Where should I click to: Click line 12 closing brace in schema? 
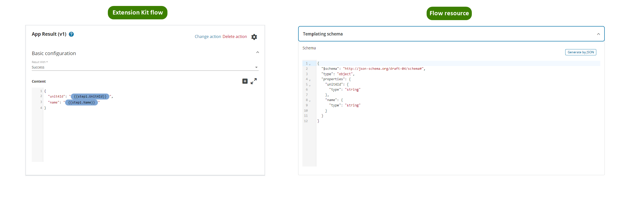pyautogui.click(x=318, y=121)
